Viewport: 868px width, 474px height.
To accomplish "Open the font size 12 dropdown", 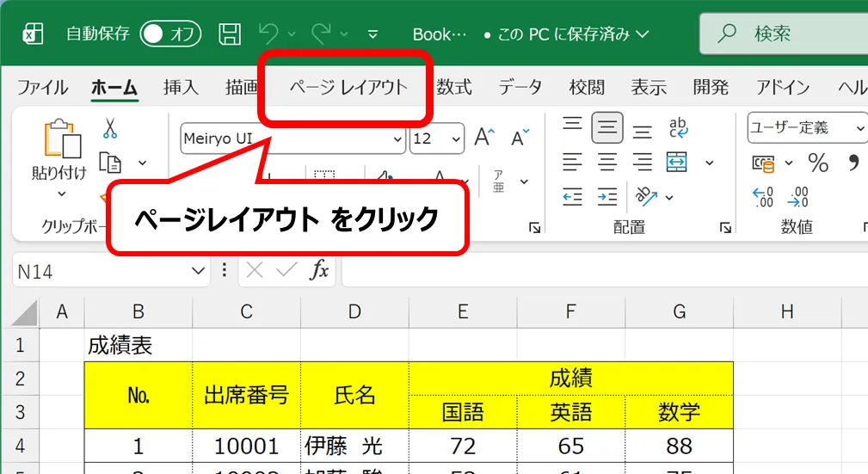I will point(455,139).
